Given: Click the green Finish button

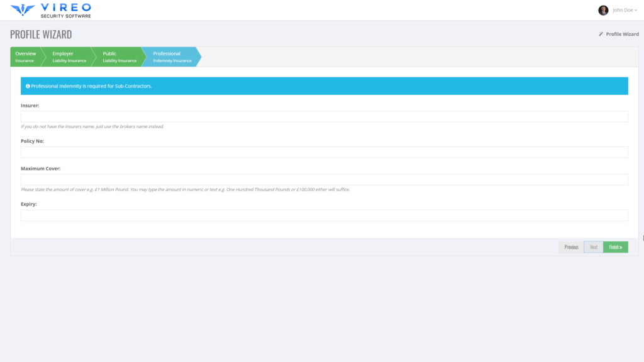Looking at the screenshot, I should [x=615, y=246].
